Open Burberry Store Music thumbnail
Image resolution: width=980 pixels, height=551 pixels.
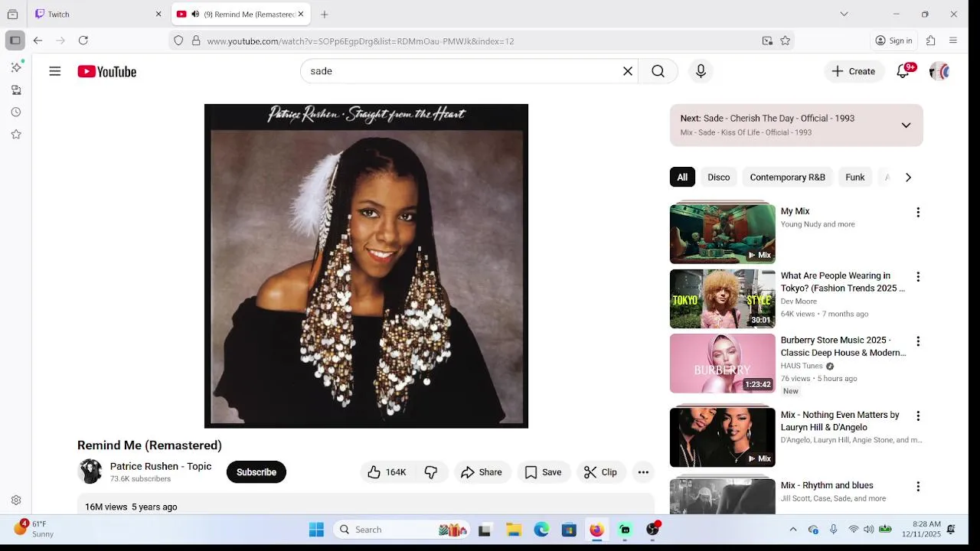[723, 364]
